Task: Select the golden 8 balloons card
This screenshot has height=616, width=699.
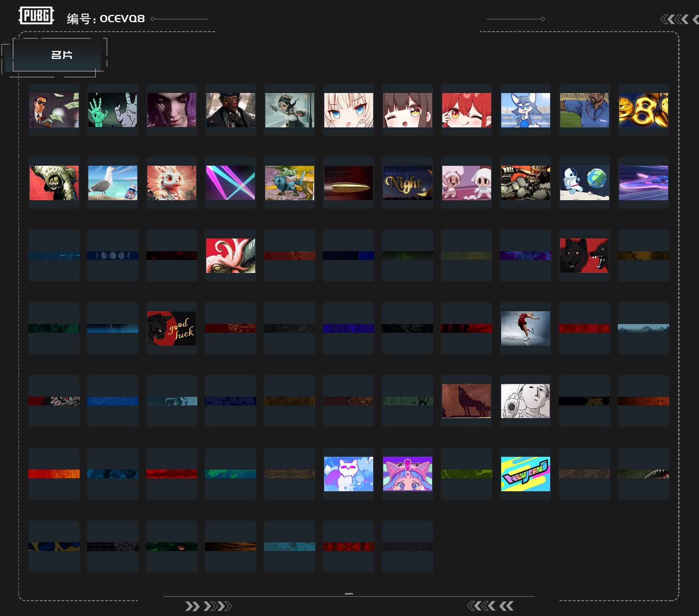Action: 644,110
